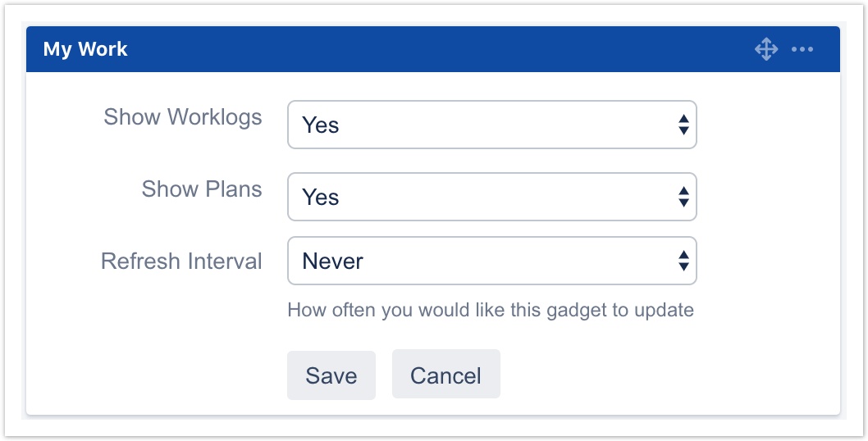
Task: Open the gadget more options ellipsis menu
Action: (x=802, y=49)
